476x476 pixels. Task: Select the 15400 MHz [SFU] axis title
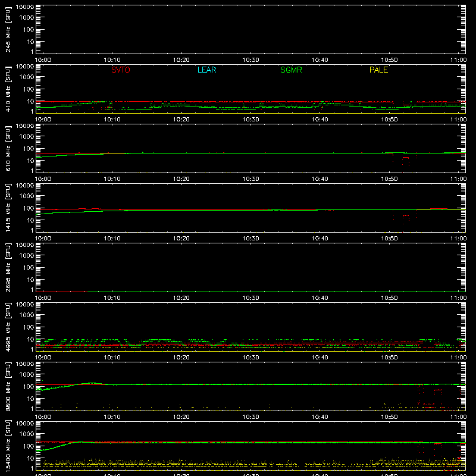point(8,447)
